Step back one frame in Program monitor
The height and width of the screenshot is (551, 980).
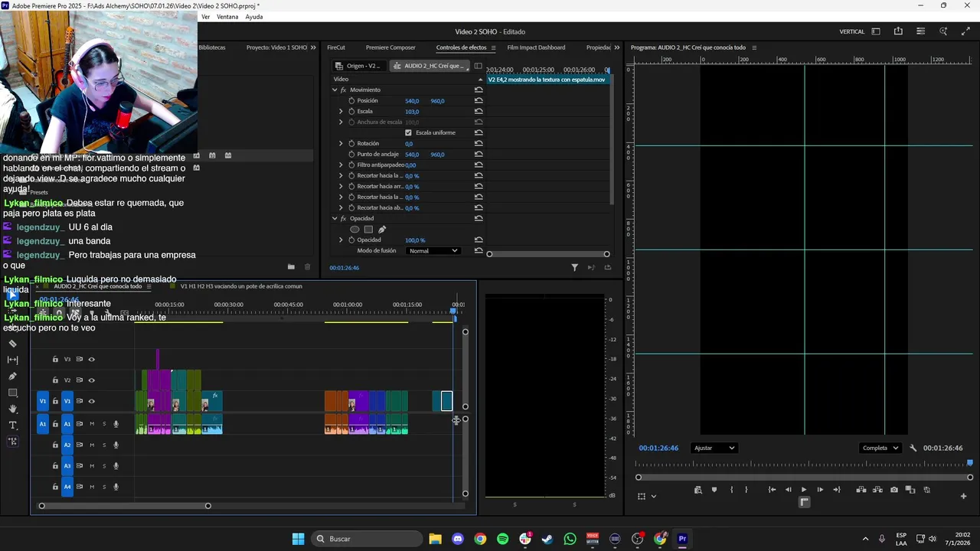tap(788, 490)
